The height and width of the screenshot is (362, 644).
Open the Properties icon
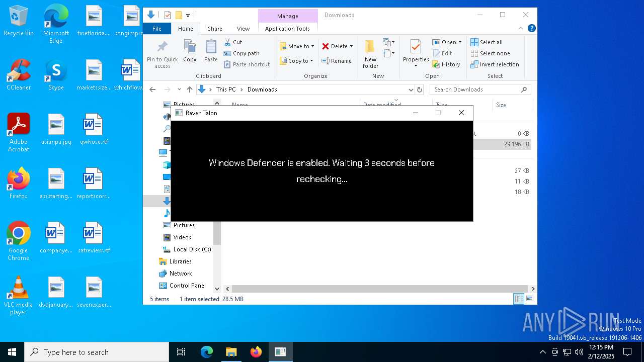coord(416,48)
